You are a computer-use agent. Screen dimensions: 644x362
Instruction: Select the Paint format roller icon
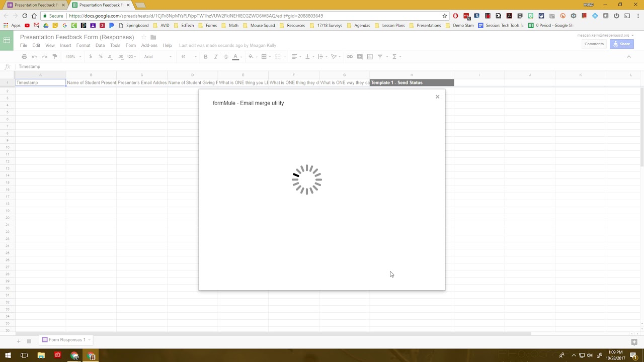point(55,56)
